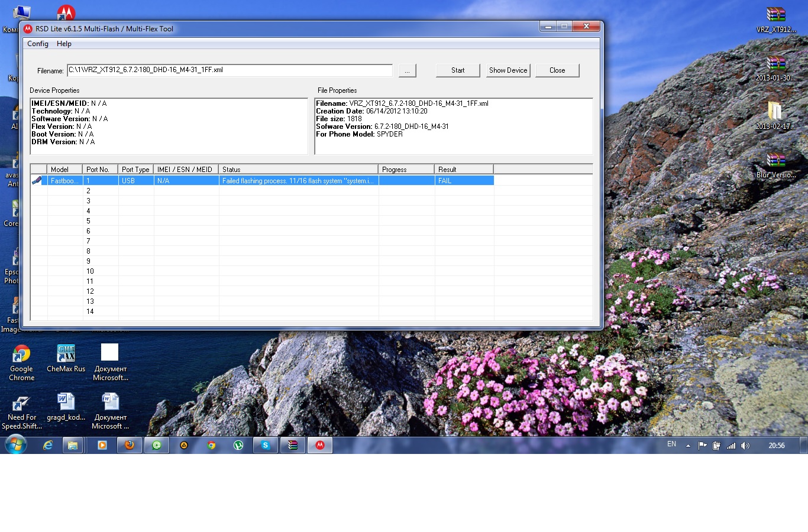Click the Result column header
The image size is (808, 532).
pos(464,170)
